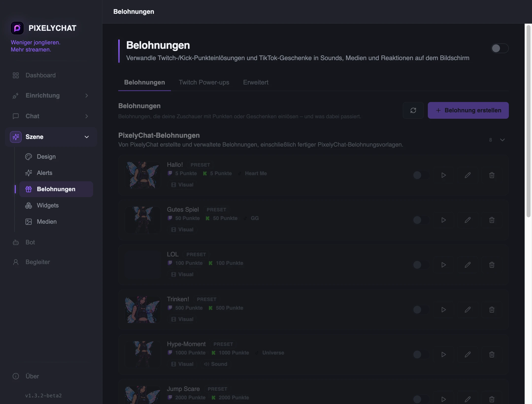This screenshot has height=404, width=532.
Task: Expand the Einrichtung sidebar section
Action: pyautogui.click(x=51, y=95)
